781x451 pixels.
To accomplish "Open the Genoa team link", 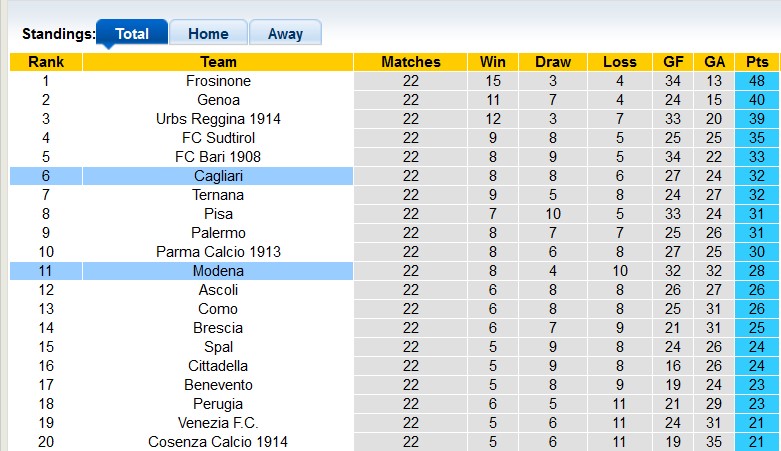I will (218, 100).
